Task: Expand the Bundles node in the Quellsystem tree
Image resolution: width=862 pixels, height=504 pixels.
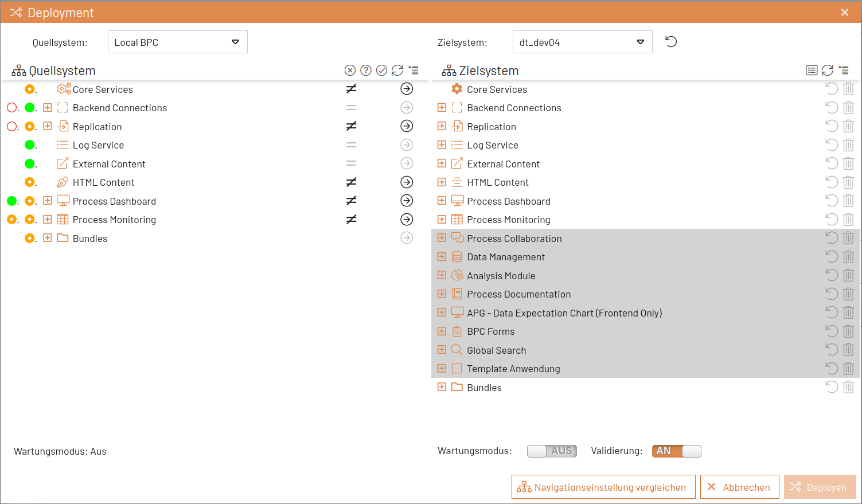Action: (x=48, y=238)
